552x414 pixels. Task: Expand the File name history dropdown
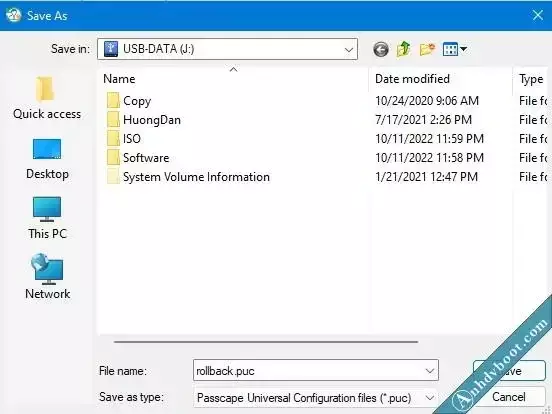click(429, 371)
